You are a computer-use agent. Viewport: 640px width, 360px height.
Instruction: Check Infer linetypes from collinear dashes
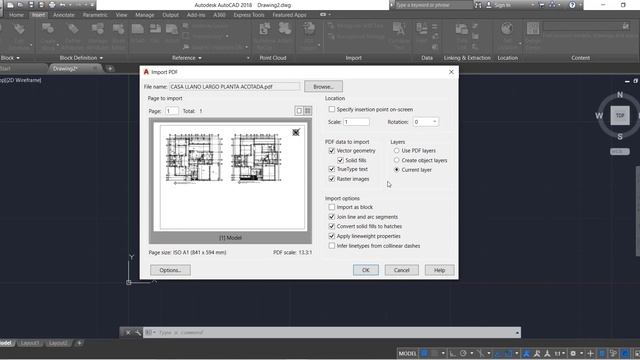(332, 246)
